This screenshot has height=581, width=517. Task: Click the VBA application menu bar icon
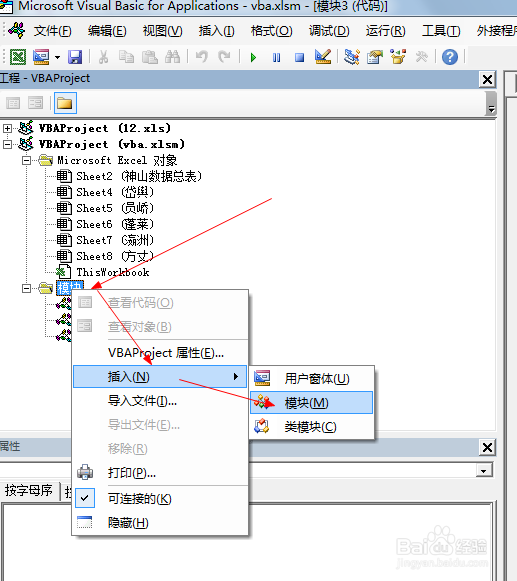click(x=17, y=30)
